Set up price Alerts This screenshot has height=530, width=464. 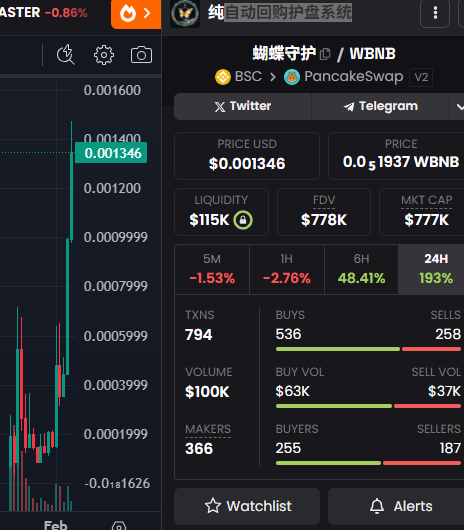396,506
